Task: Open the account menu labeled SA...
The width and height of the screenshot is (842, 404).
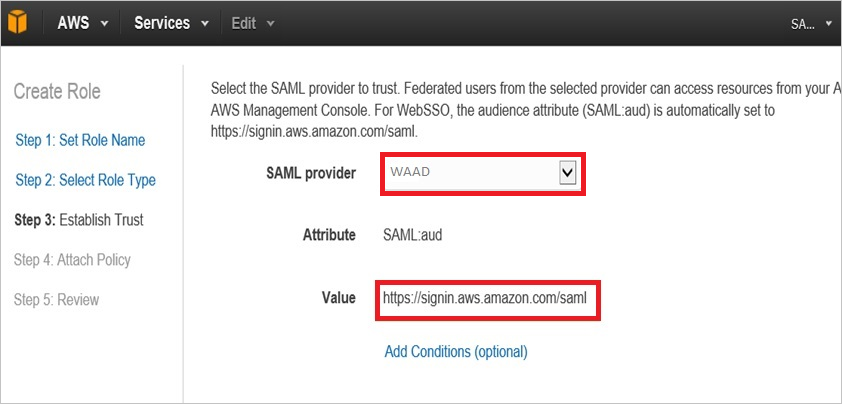Action: click(x=809, y=23)
